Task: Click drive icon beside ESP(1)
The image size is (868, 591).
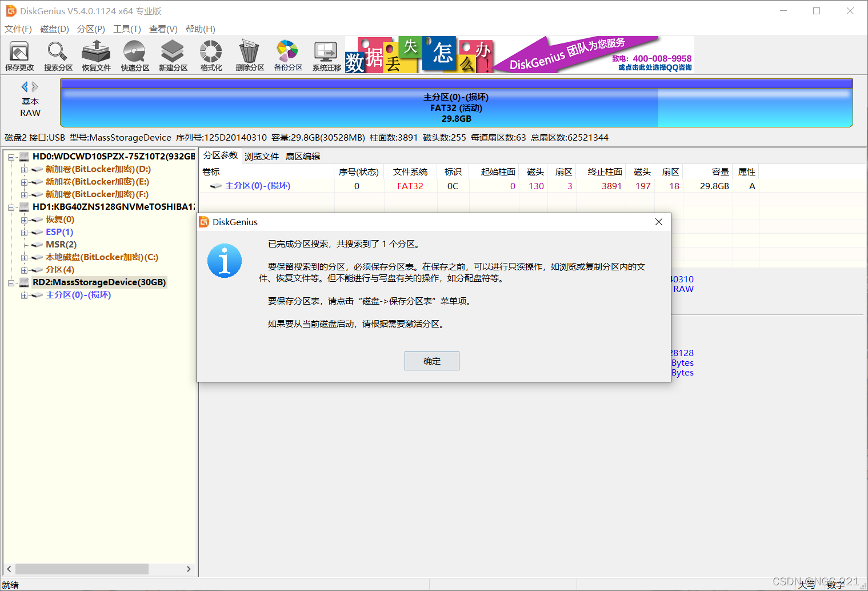Action: [37, 232]
